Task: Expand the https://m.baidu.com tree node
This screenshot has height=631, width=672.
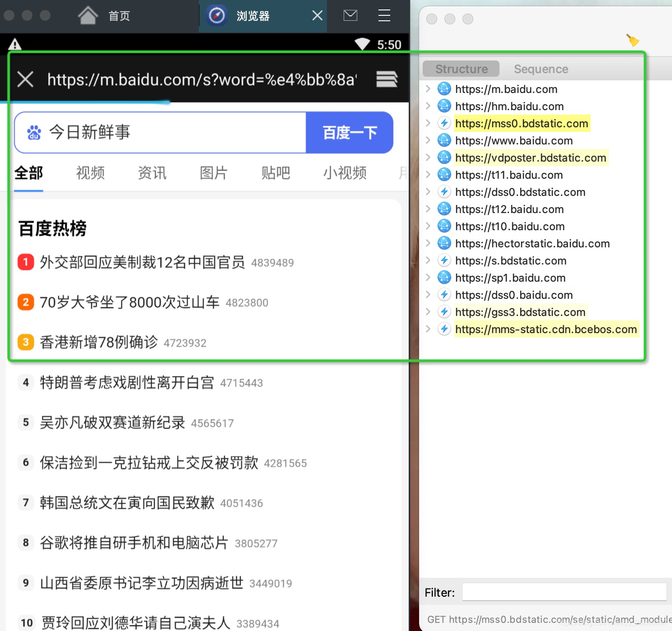Action: [428, 89]
